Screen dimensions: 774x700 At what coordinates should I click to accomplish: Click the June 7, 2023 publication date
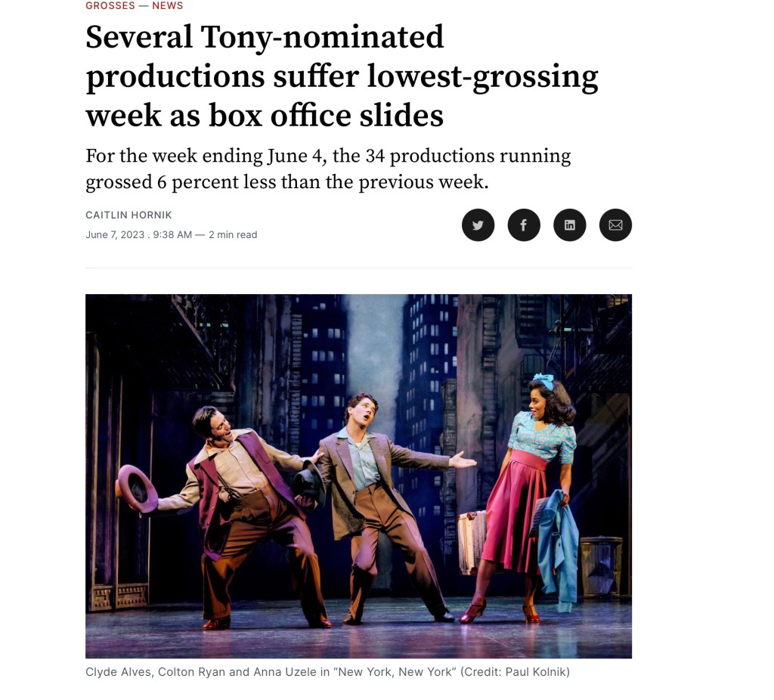115,235
